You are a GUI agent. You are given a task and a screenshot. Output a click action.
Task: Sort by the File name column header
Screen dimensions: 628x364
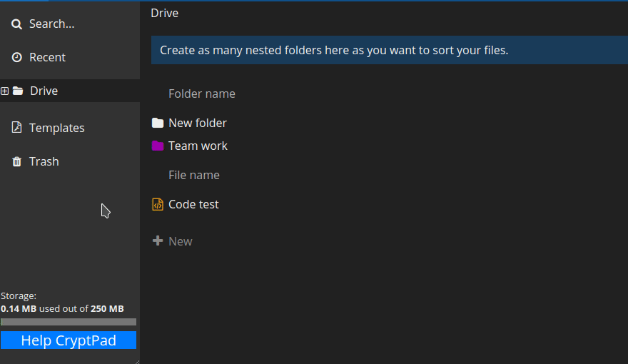(x=193, y=176)
